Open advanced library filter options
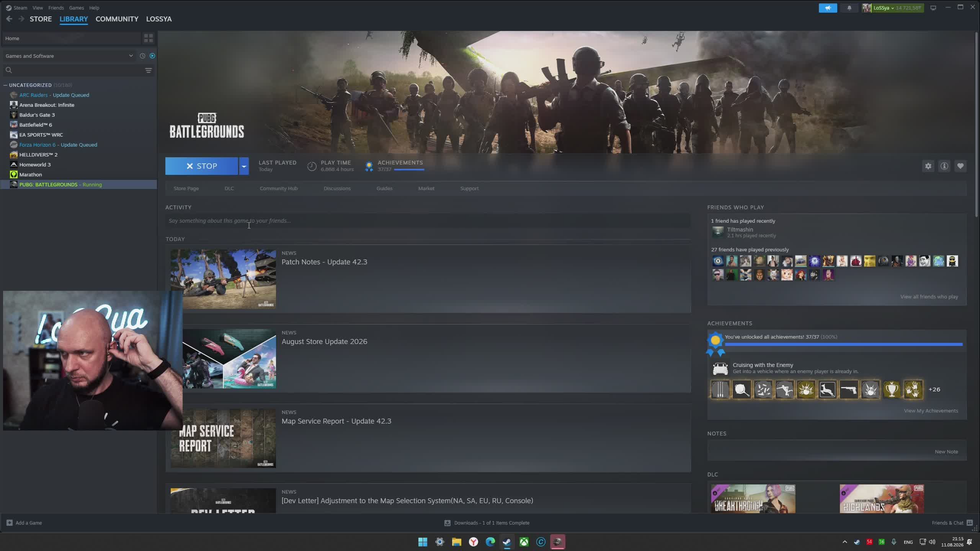The width and height of the screenshot is (980, 551). tap(149, 70)
